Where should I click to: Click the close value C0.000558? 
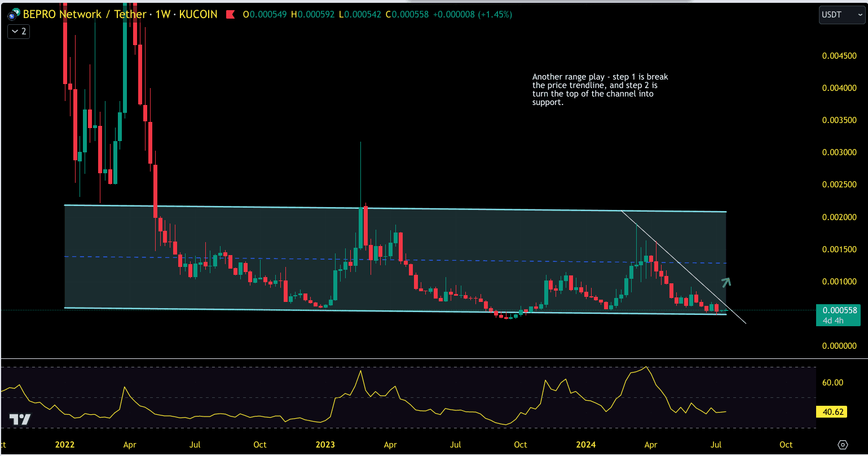408,15
